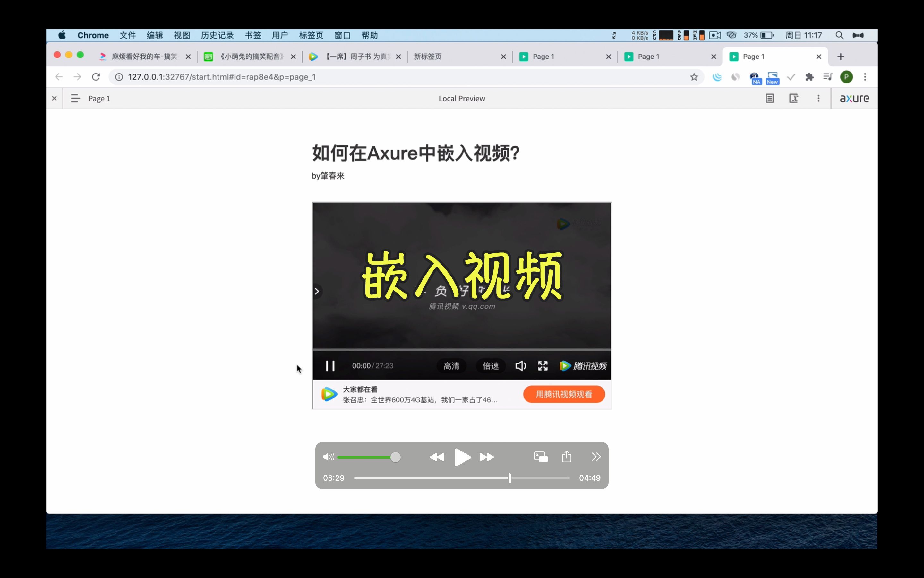Click the 大家都在看 recommendation text
924x578 pixels.
(x=360, y=390)
